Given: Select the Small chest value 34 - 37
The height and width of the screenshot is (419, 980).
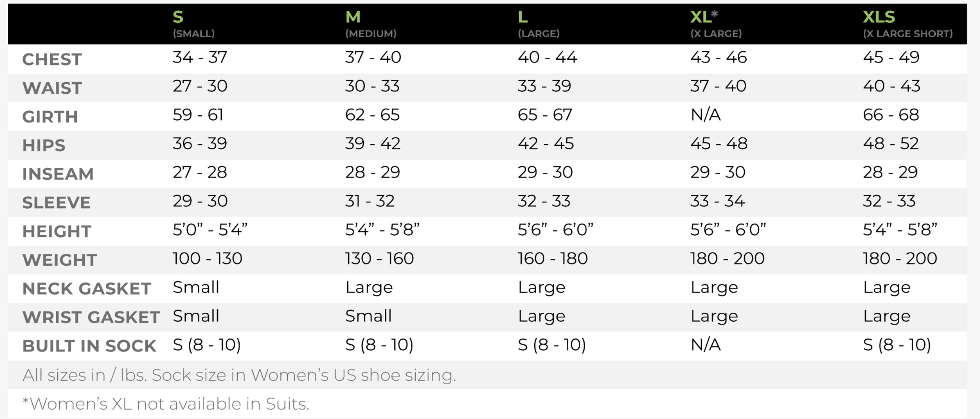Looking at the screenshot, I should (x=200, y=57).
